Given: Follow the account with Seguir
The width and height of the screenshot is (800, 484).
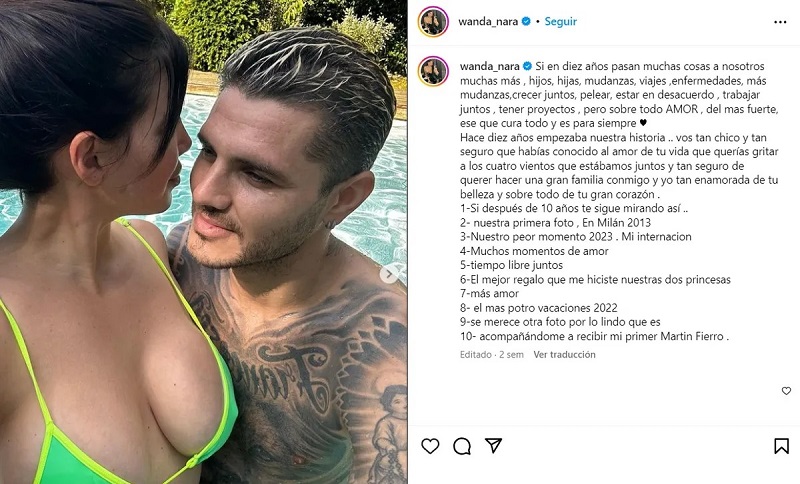Looking at the screenshot, I should pyautogui.click(x=560, y=21).
